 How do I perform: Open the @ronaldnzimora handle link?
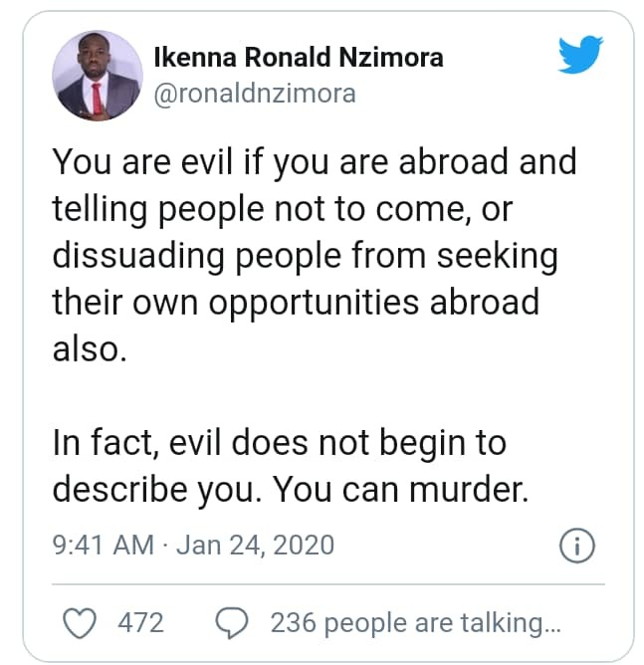point(254,94)
